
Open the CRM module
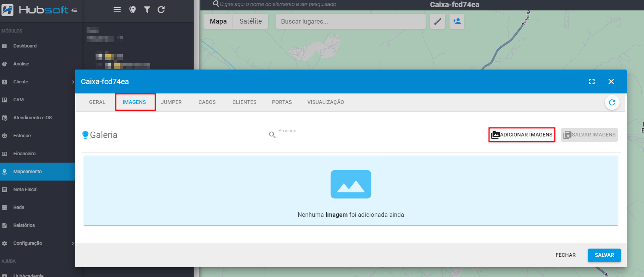pyautogui.click(x=37, y=100)
